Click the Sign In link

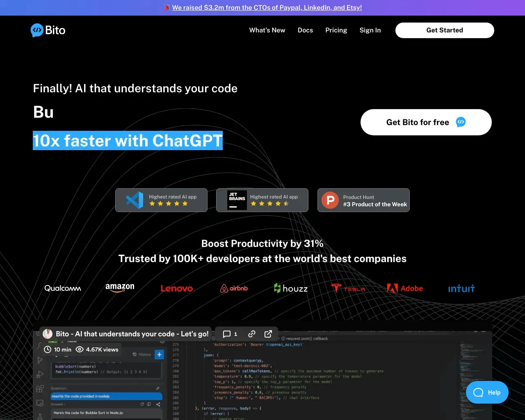point(370,30)
